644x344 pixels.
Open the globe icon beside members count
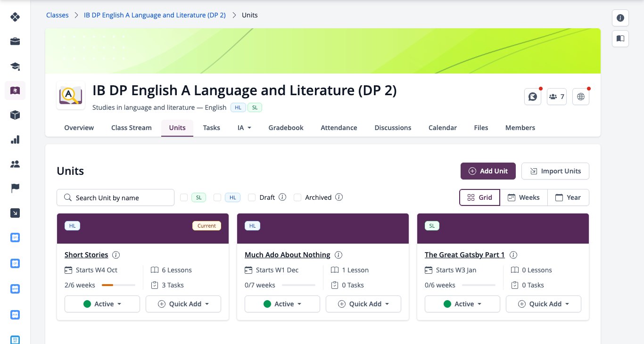tap(581, 97)
